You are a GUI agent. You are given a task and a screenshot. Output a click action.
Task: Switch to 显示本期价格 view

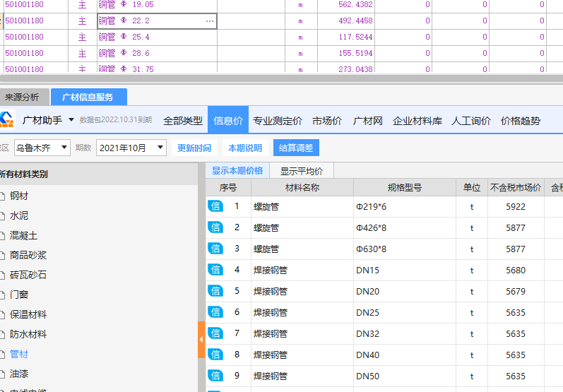[x=237, y=170]
